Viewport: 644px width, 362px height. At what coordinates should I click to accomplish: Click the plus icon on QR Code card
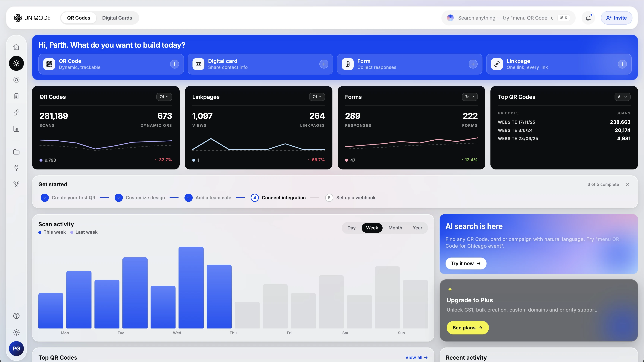click(174, 64)
